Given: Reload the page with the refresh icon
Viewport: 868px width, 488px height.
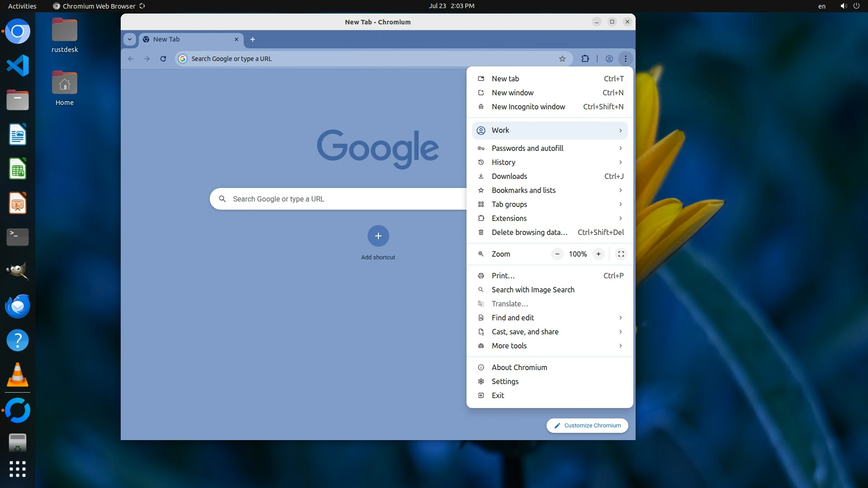Looking at the screenshot, I should click(163, 59).
